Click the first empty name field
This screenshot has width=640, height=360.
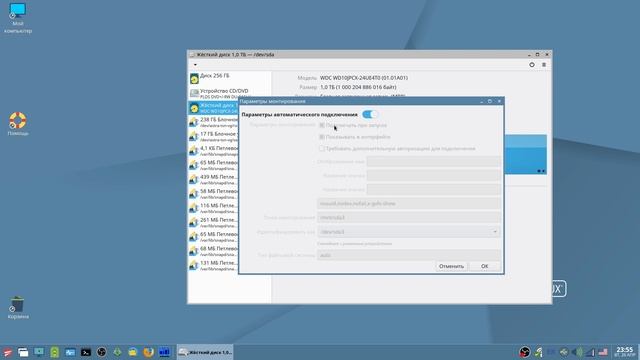pos(433,162)
